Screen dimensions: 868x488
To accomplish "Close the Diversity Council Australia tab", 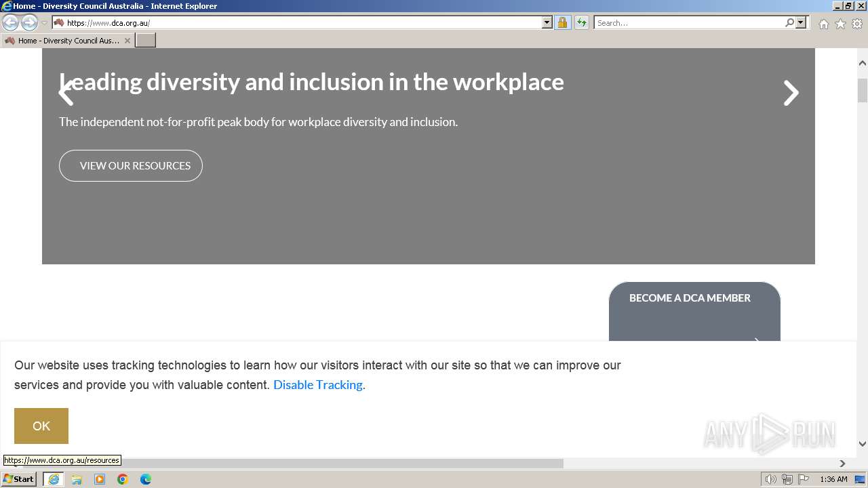I will (127, 41).
